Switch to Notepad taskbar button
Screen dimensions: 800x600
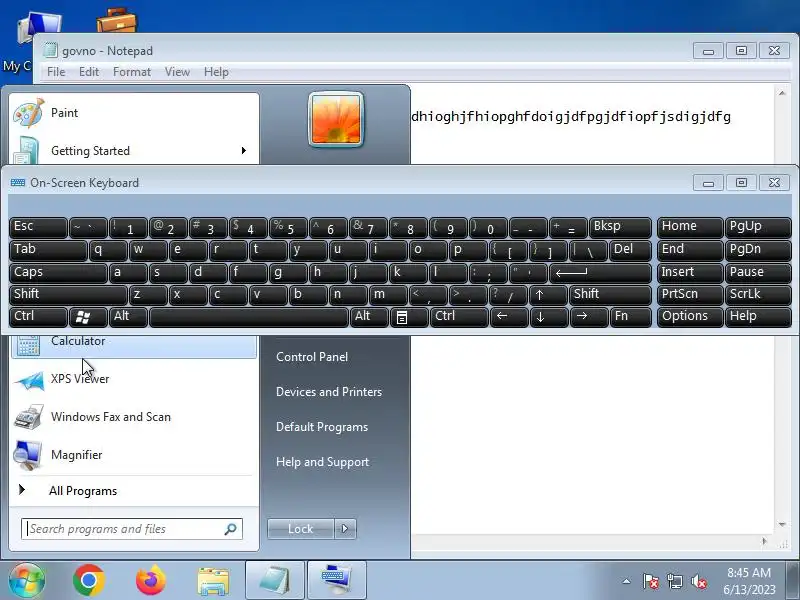pyautogui.click(x=275, y=581)
